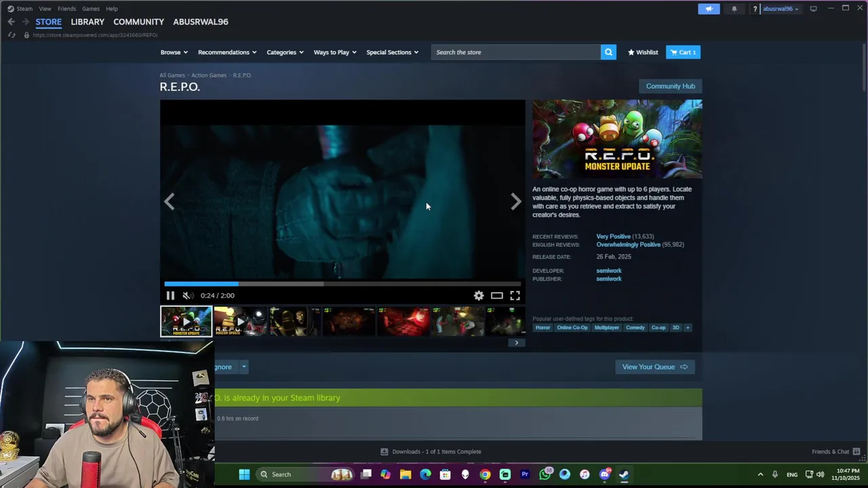Open developer semiwork link
This screenshot has height=488, width=868.
(609, 270)
